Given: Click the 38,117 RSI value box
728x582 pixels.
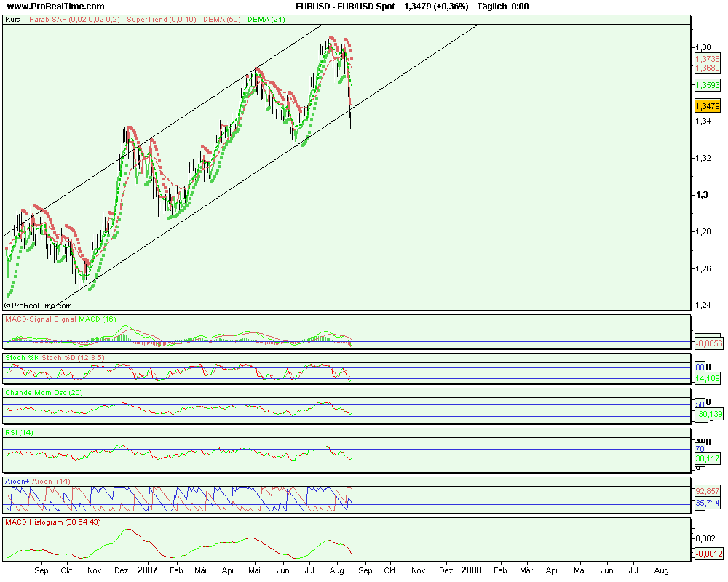Looking at the screenshot, I should click(x=708, y=458).
